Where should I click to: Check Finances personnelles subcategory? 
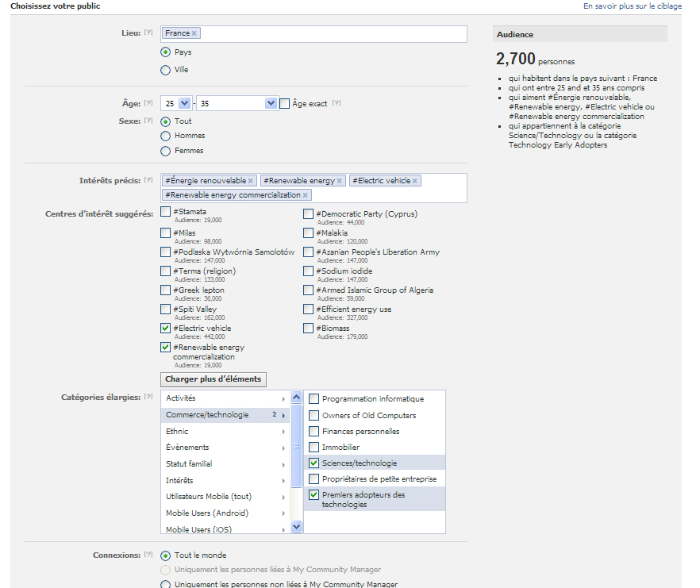click(x=314, y=432)
